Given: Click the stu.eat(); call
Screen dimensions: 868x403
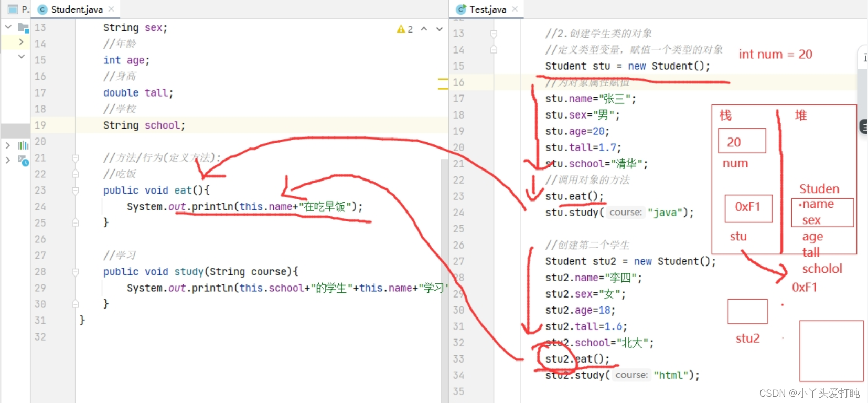Looking at the screenshot, I should click(x=575, y=196).
